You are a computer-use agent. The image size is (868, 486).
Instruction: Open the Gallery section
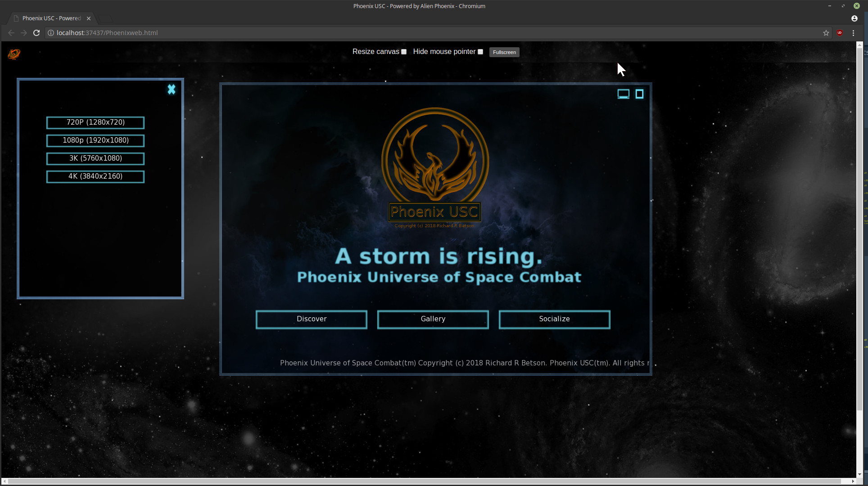tap(433, 319)
